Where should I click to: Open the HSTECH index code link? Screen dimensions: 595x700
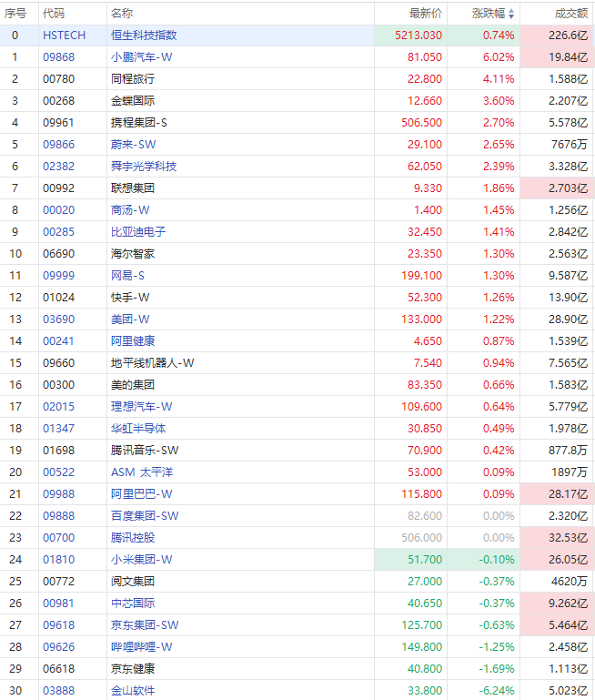tap(64, 36)
